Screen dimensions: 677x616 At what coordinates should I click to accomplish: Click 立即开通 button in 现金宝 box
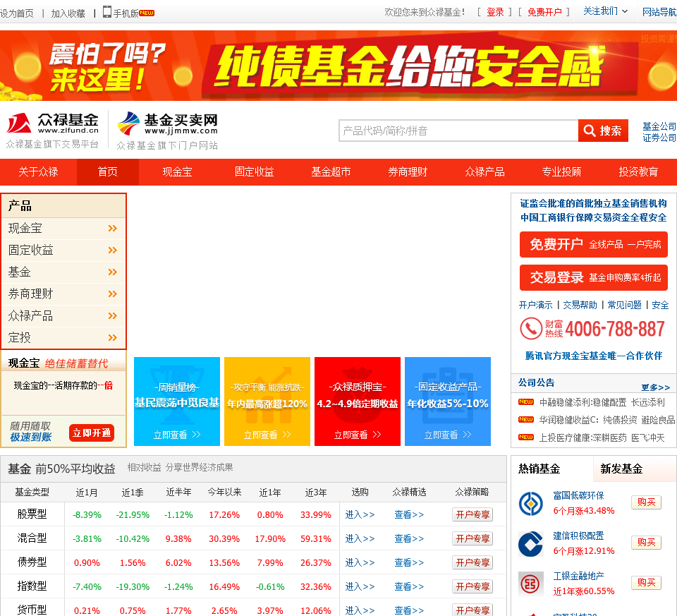[92, 433]
